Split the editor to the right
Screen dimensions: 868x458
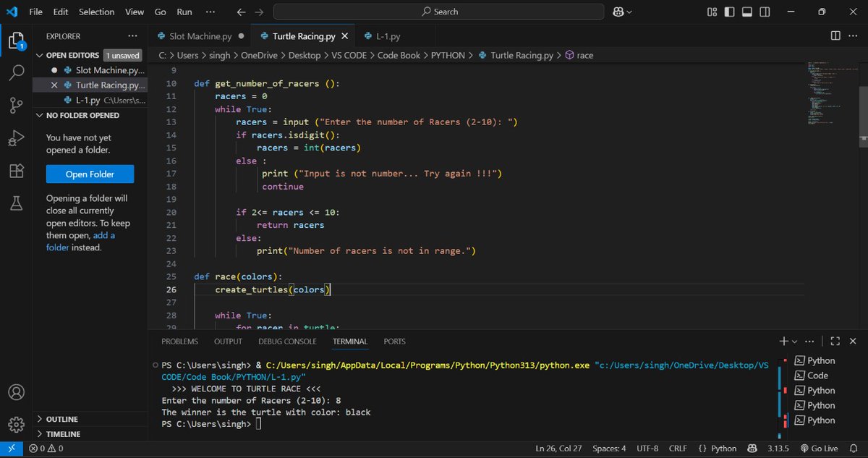[835, 35]
